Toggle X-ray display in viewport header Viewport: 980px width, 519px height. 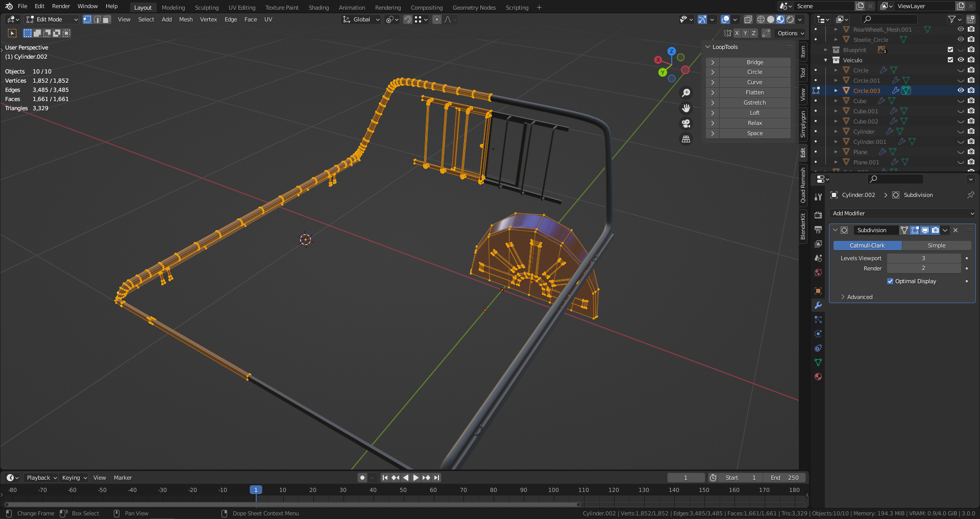(748, 19)
